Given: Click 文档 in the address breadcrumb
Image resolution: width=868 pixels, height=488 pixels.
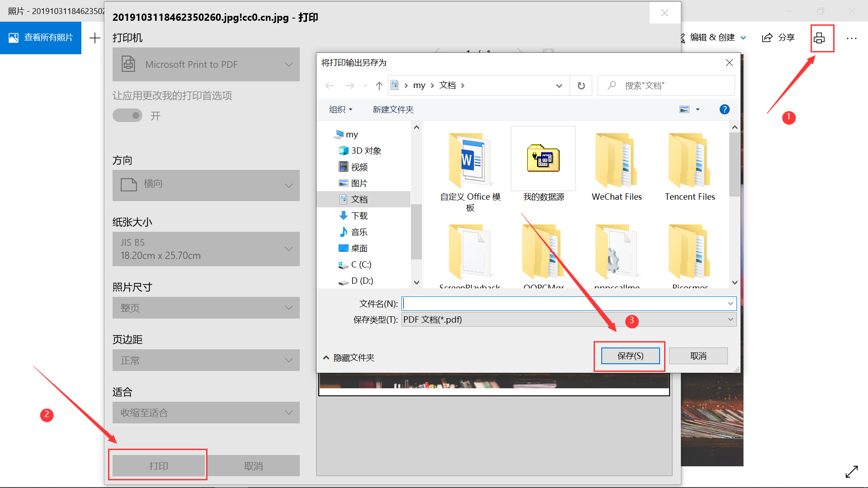Looking at the screenshot, I should (x=448, y=85).
